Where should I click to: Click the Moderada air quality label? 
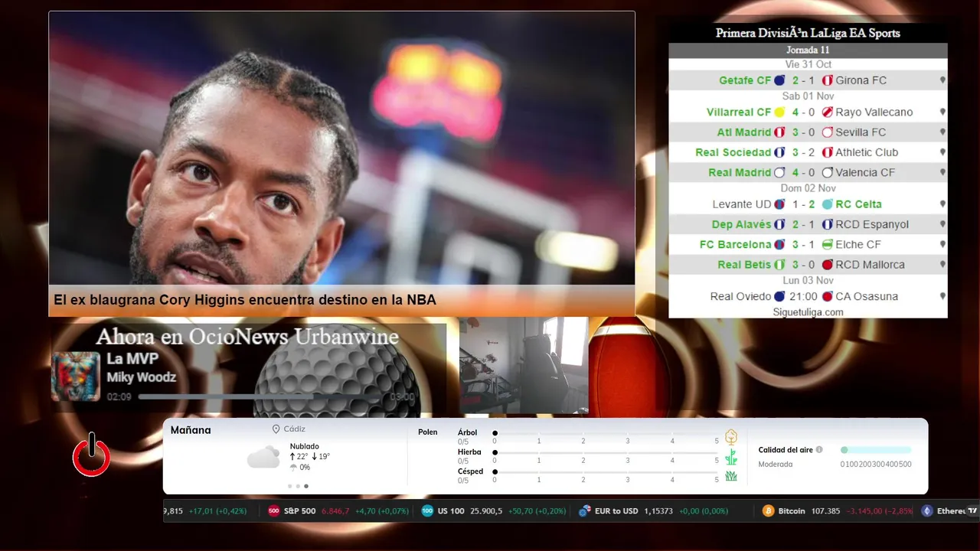[x=776, y=465]
